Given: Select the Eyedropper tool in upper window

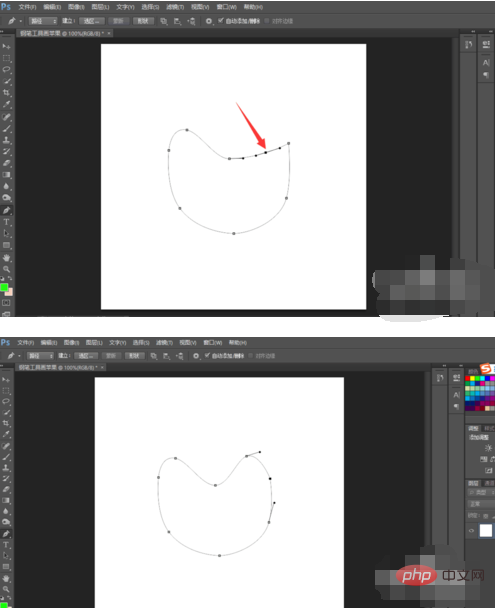Looking at the screenshot, I should coord(6,104).
